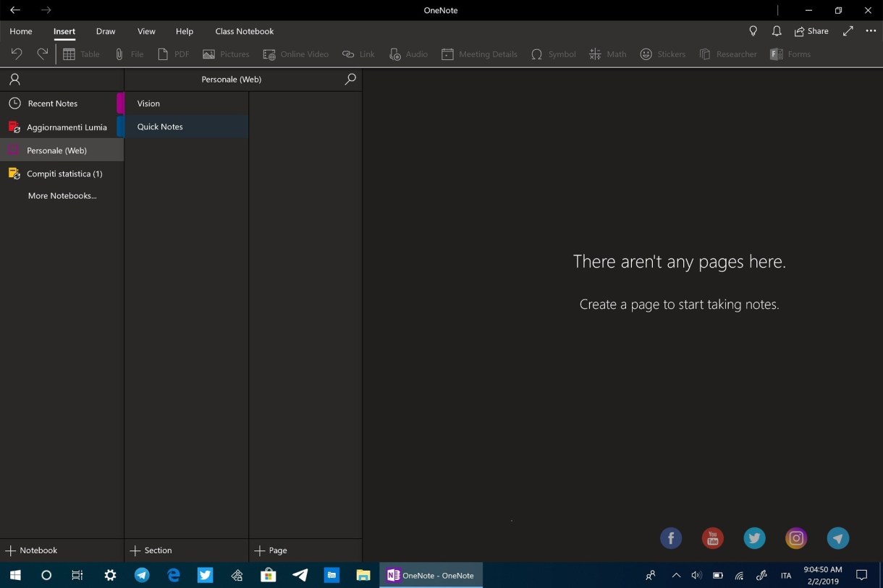Embed an Online Video
Viewport: 883px width, 588px height.
coord(295,54)
